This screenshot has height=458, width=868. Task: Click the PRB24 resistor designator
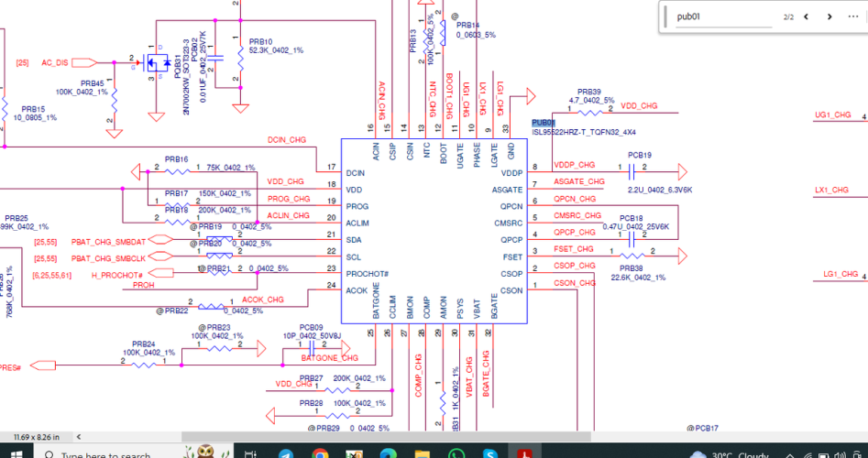click(x=143, y=344)
